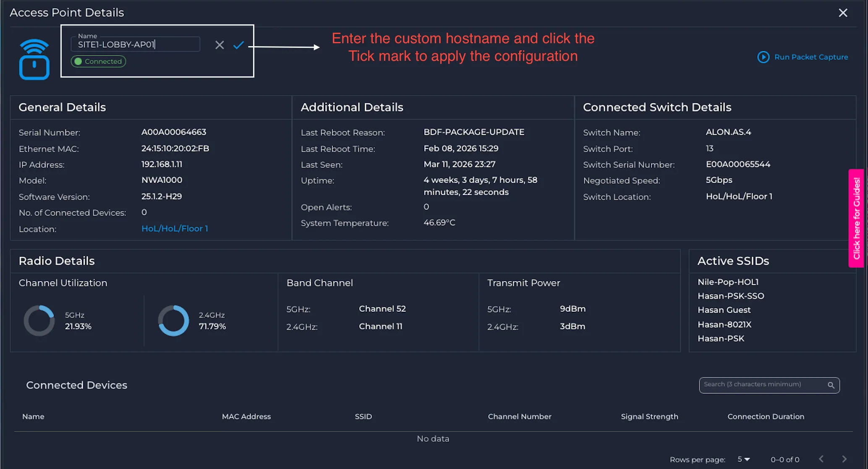Click the 9dBm transmit power value

(573, 309)
